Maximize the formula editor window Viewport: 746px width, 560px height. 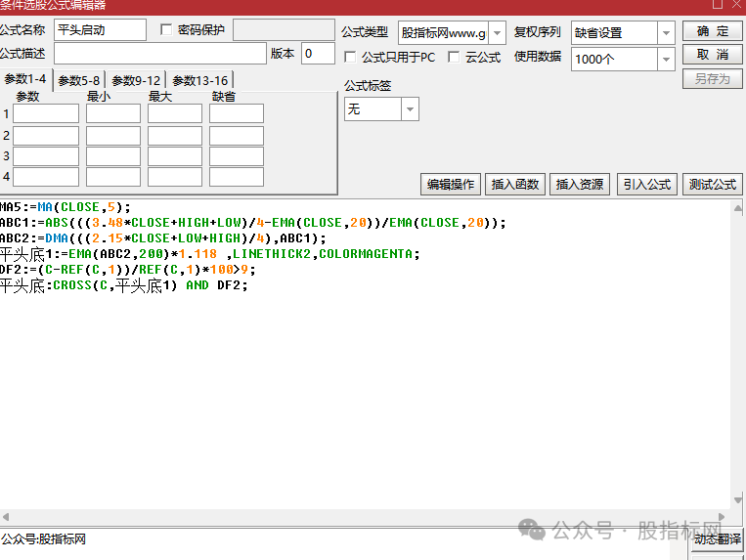tap(718, 4)
